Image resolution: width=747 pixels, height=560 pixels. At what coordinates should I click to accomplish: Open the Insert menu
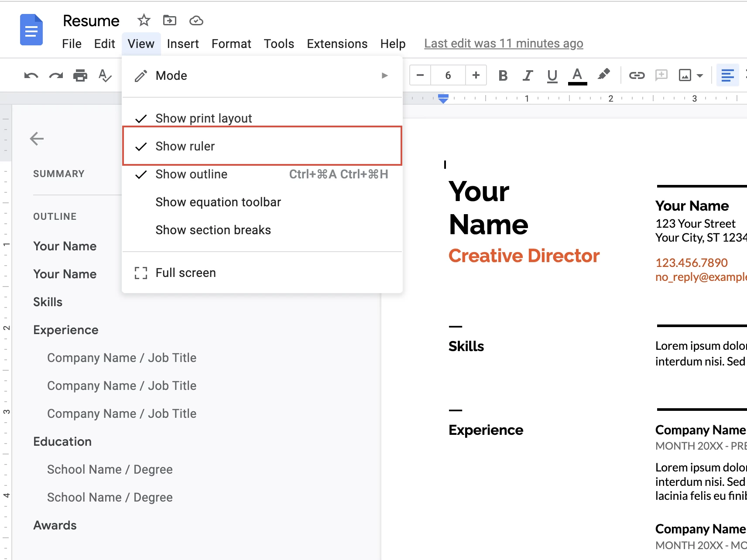182,44
